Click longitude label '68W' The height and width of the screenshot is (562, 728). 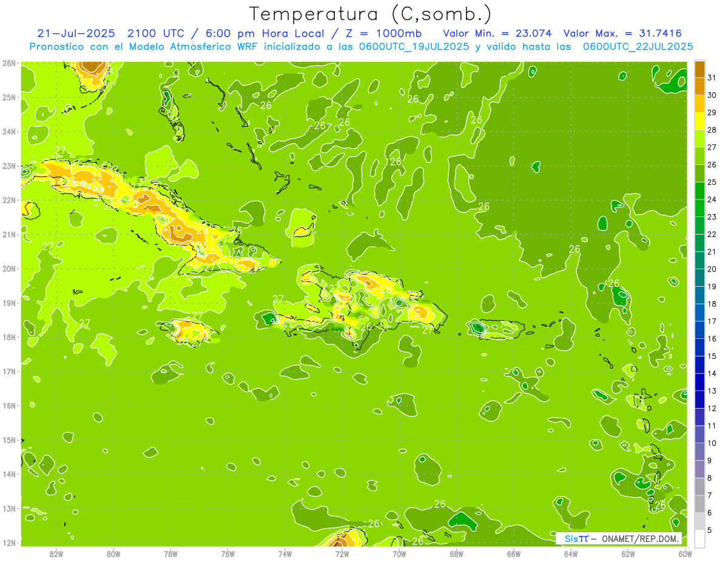(457, 554)
